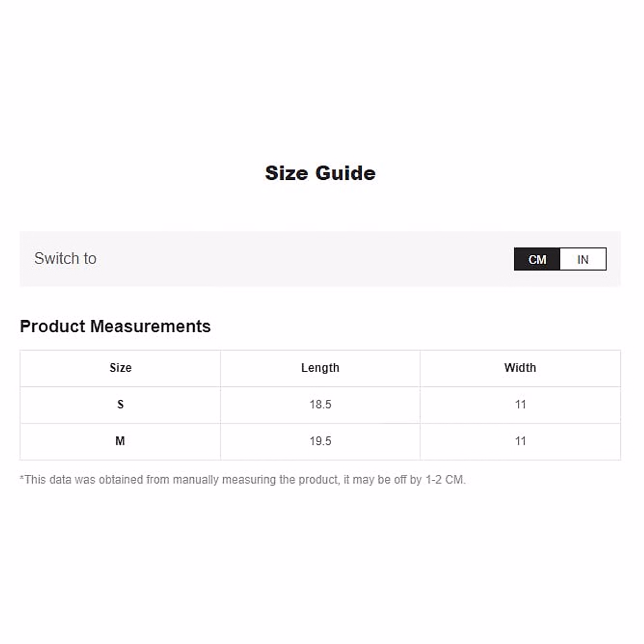Switch measurements to CM units

pyautogui.click(x=537, y=259)
